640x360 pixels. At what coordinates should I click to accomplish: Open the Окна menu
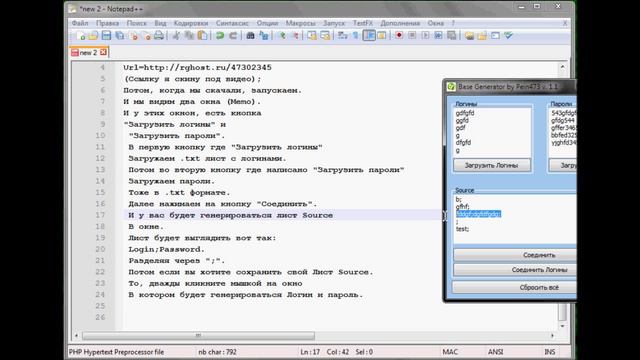pos(436,23)
